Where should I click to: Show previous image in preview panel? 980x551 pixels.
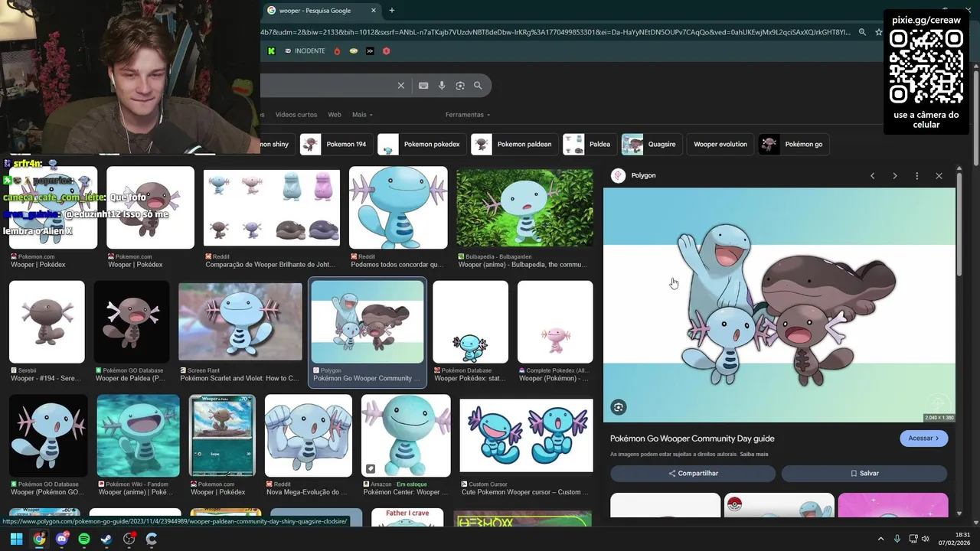click(872, 176)
